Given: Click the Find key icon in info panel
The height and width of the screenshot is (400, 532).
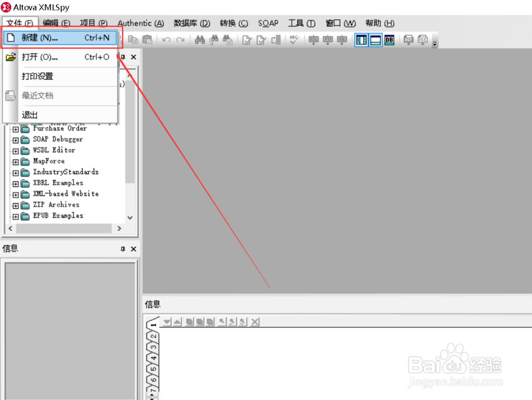Looking at the screenshot, I should (x=222, y=322).
